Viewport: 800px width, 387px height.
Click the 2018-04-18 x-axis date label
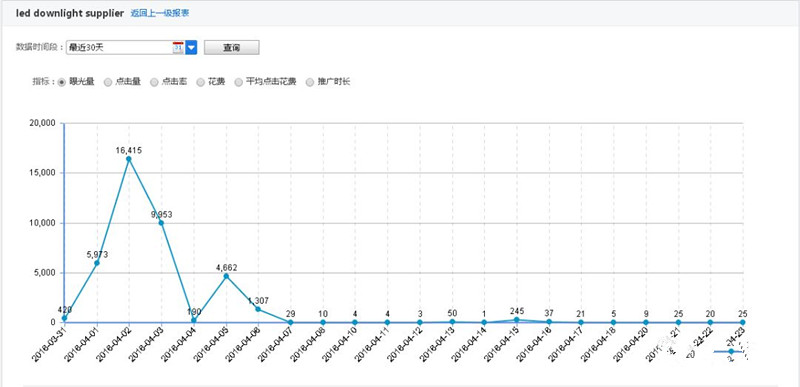(x=597, y=344)
